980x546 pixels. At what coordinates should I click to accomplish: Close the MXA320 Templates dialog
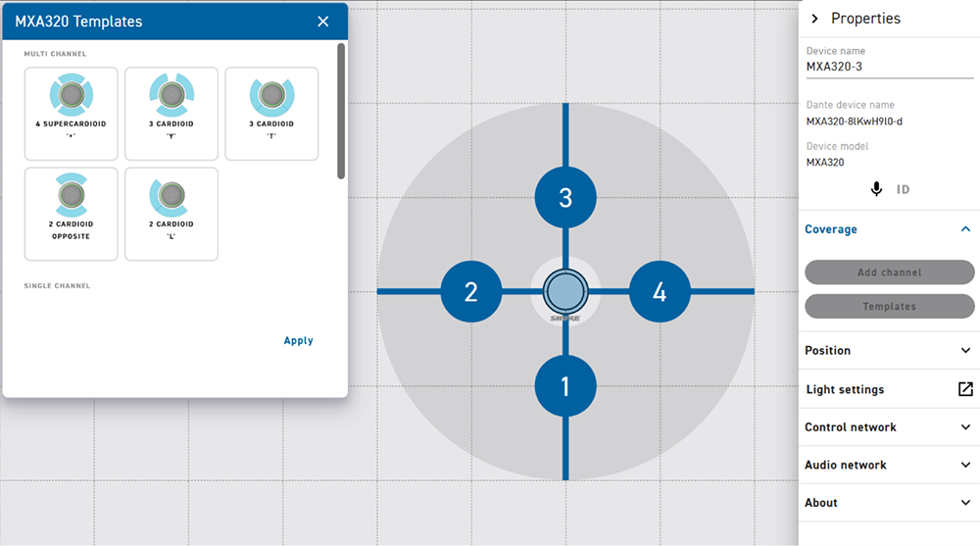pos(323,22)
